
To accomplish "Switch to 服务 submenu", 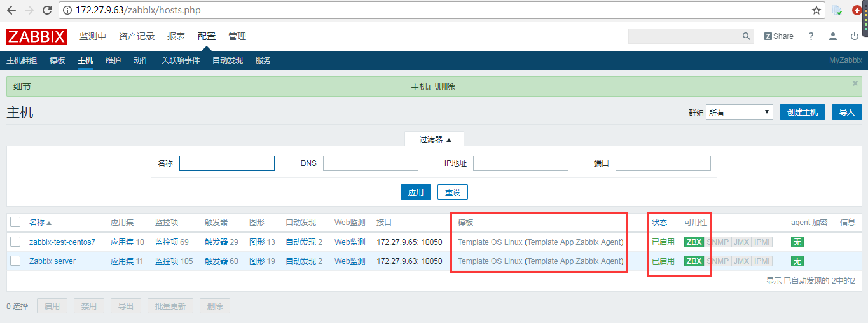I will [263, 60].
